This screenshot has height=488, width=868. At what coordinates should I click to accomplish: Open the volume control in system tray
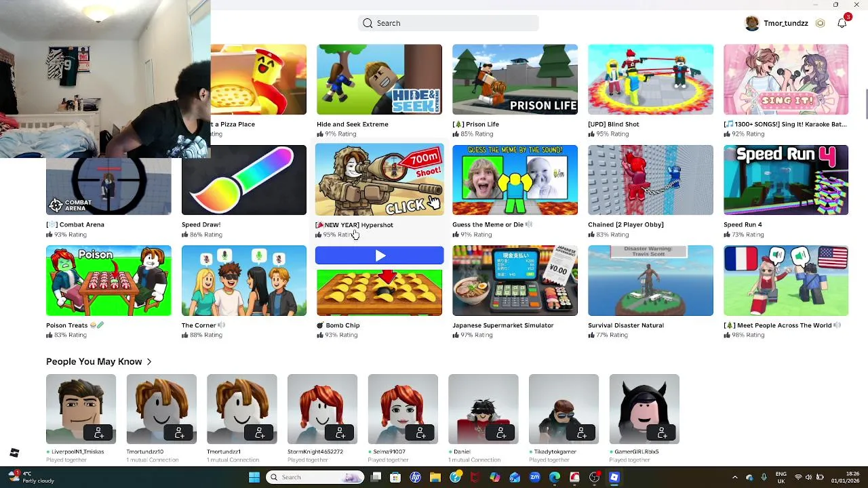pos(809,477)
